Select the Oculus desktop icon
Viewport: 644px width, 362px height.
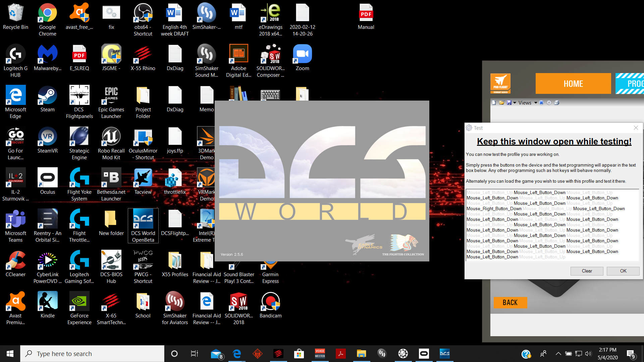47,181
